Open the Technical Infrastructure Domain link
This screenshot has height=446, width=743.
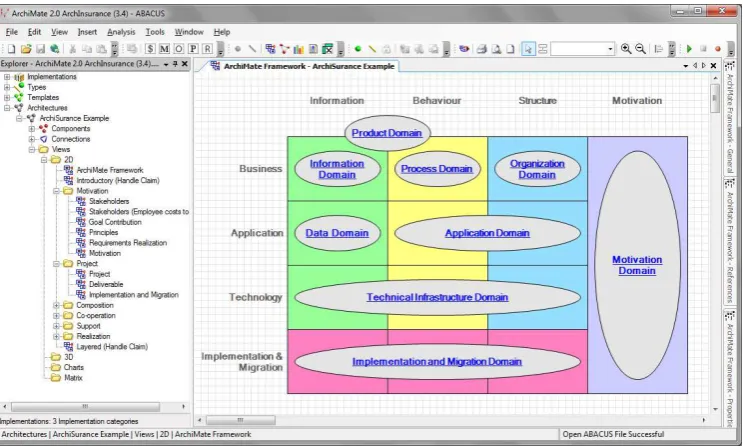(x=437, y=297)
